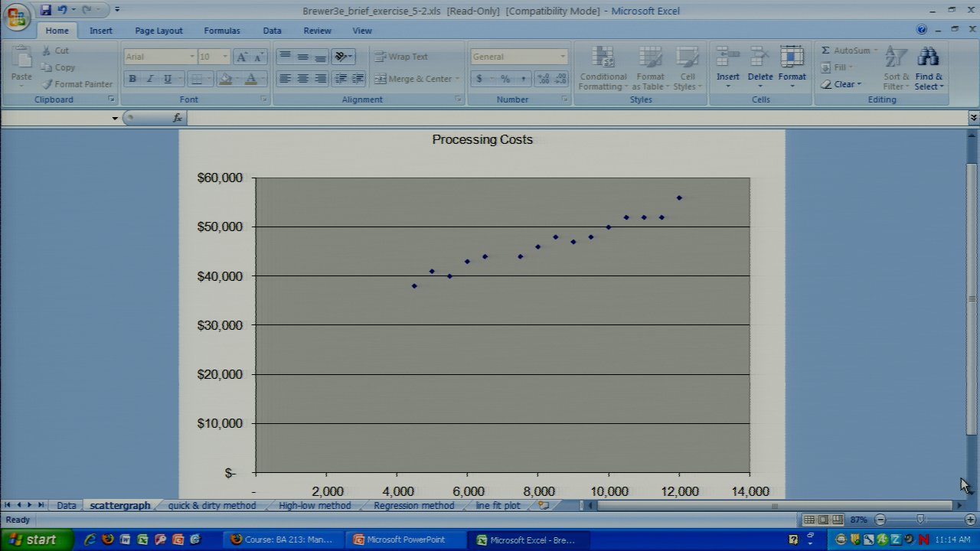Toggle Bold formatting
980x551 pixels.
132,79
